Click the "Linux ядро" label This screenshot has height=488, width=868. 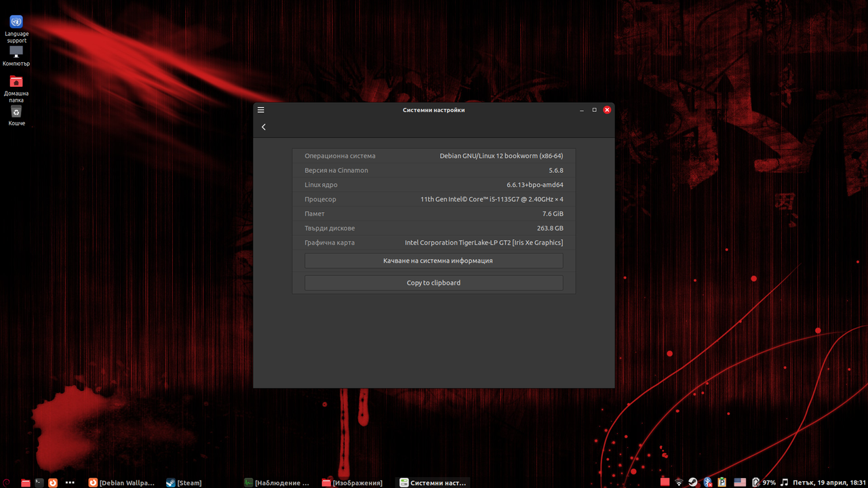(x=321, y=185)
